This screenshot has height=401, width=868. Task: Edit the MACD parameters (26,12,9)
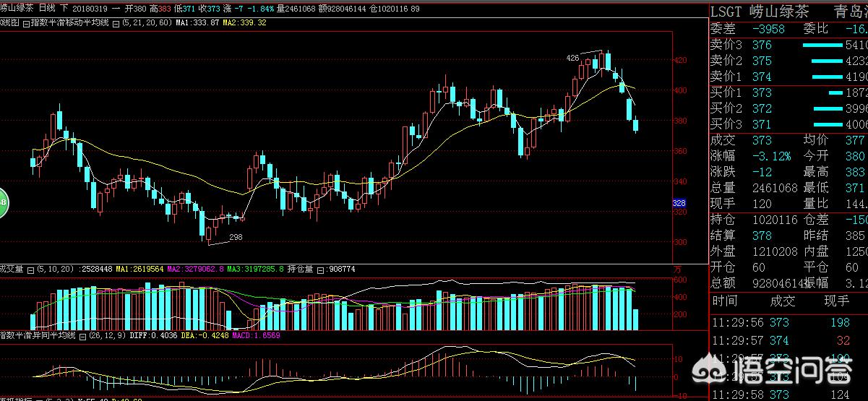(x=107, y=335)
